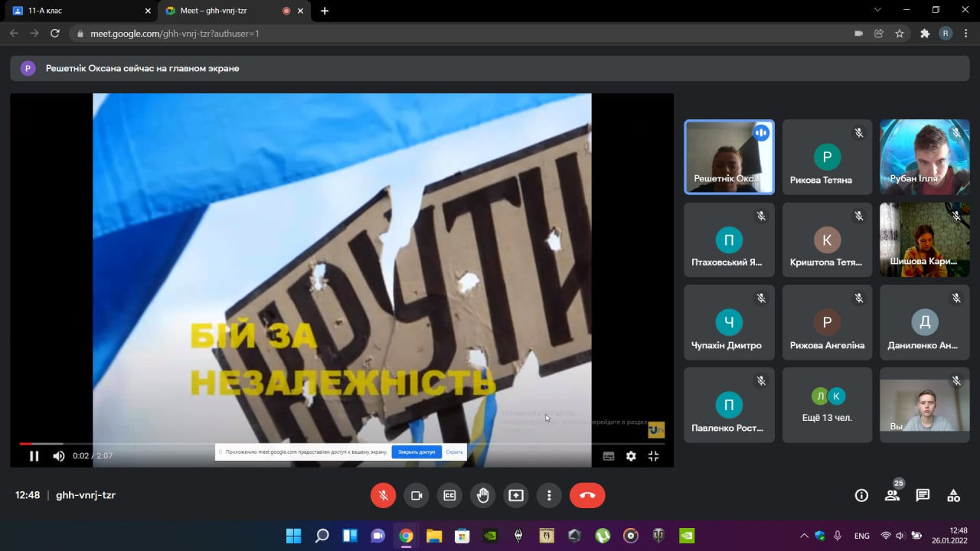Open Widgets from the taskbar
The image size is (980, 551).
350,536
